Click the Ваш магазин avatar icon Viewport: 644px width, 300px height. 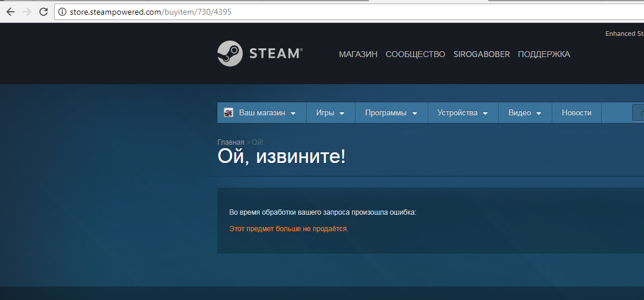point(229,112)
